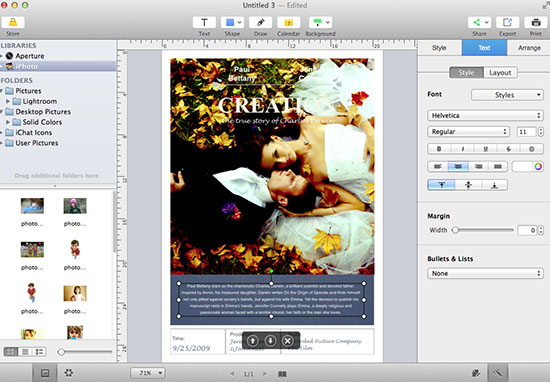
Task: Select the Style segment under Text
Action: point(466,73)
